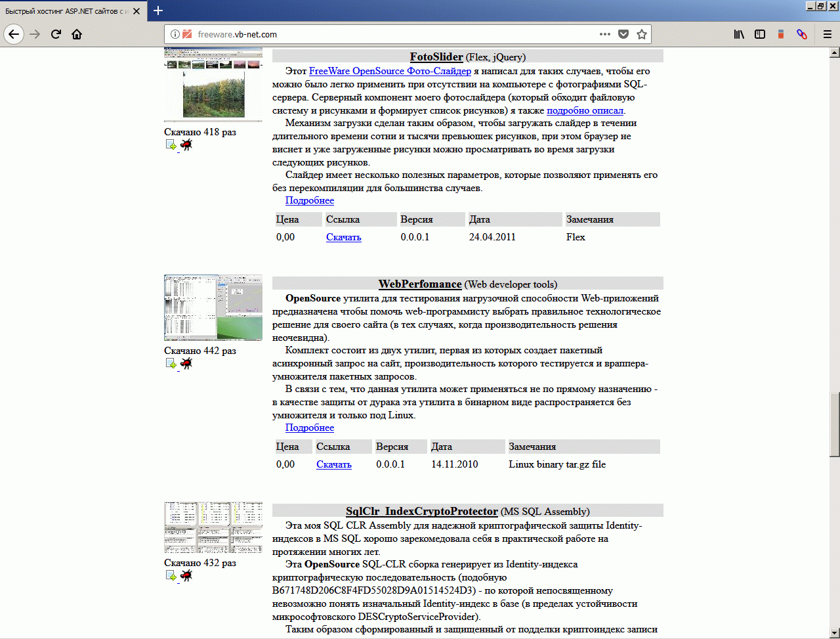Open the FotoSlider heading link
840x639 pixels.
pos(436,57)
